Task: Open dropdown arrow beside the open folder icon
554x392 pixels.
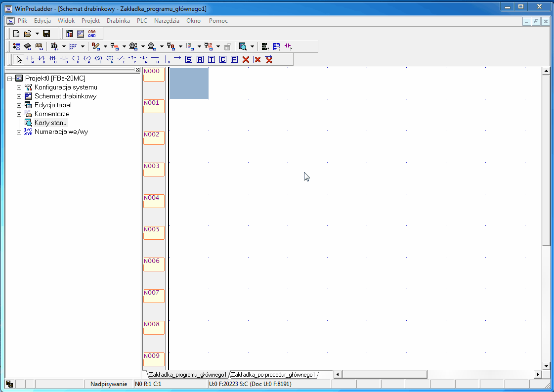Action: [x=37, y=34]
